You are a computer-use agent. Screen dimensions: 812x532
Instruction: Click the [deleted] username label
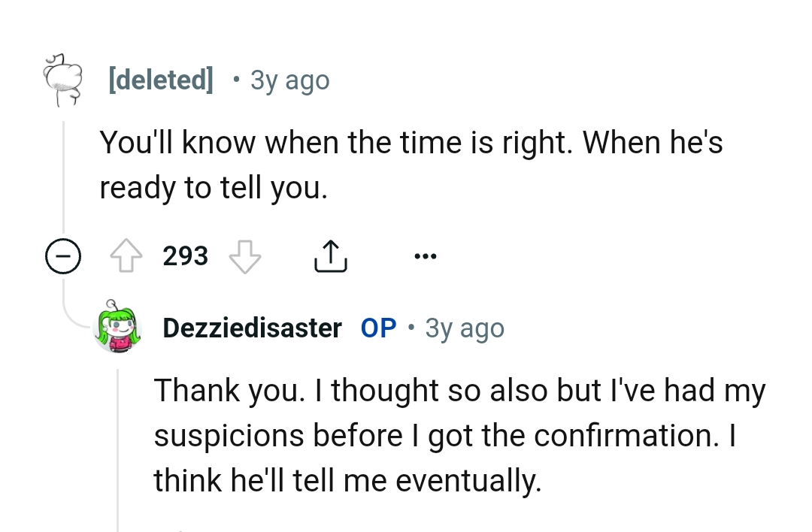pyautogui.click(x=162, y=79)
